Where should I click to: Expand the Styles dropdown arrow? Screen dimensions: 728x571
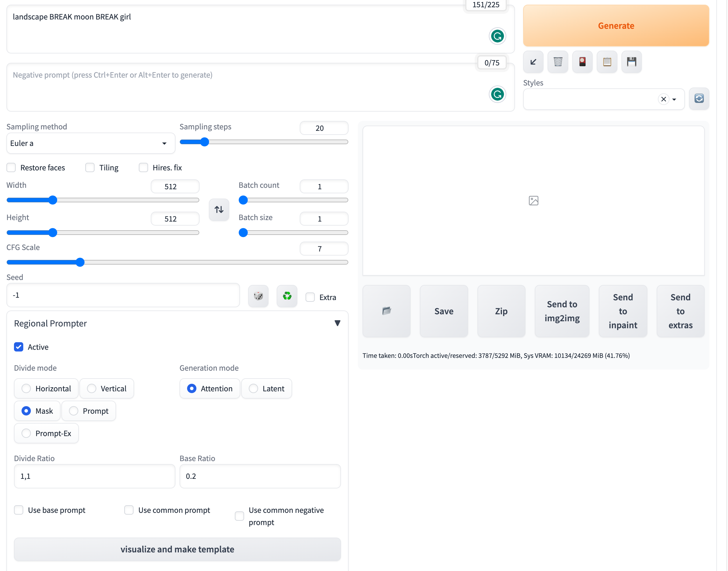point(674,99)
